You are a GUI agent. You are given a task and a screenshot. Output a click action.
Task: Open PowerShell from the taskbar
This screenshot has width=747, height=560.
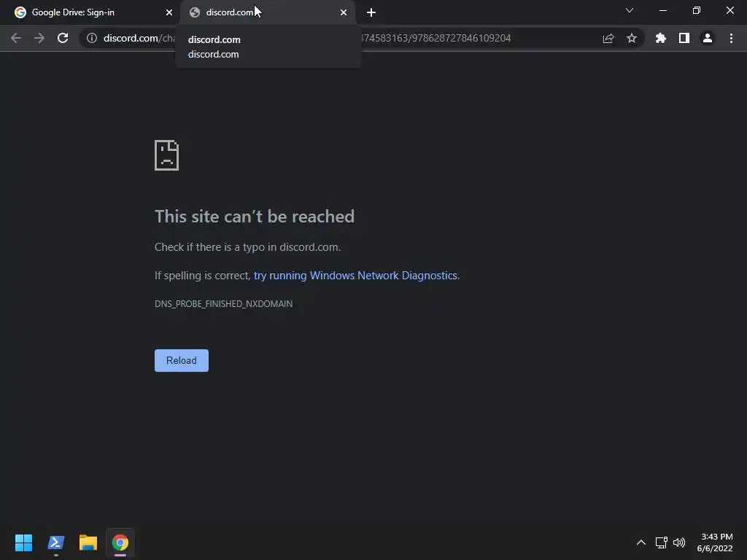click(x=55, y=542)
